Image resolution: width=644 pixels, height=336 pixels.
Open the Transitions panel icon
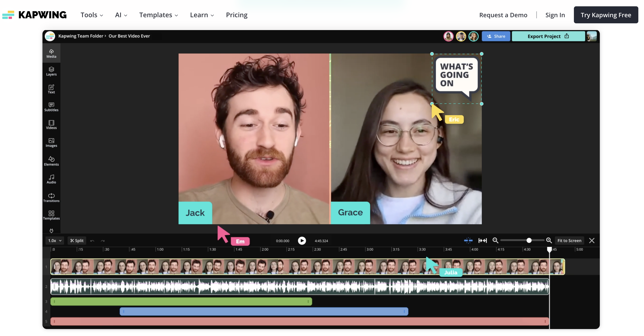click(x=51, y=197)
